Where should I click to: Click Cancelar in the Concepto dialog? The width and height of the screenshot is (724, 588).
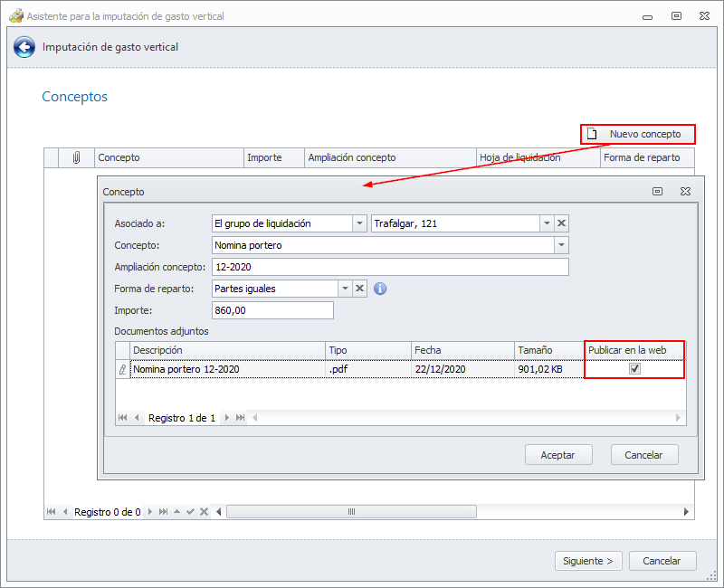(x=644, y=455)
